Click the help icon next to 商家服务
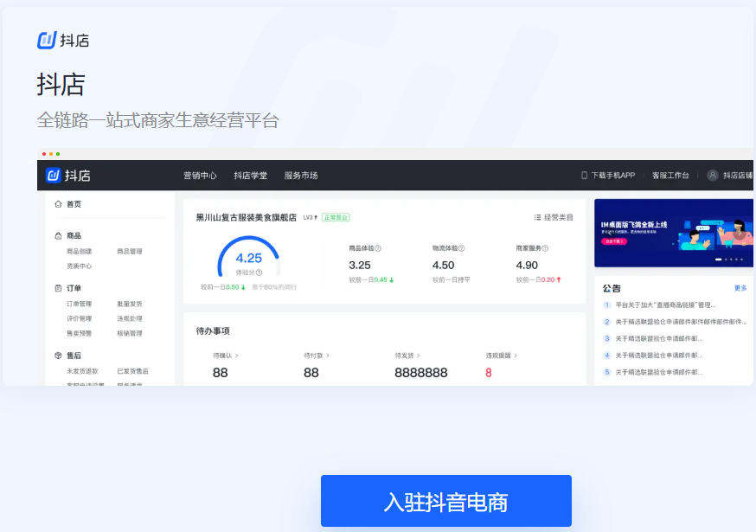756x532 pixels. [x=545, y=248]
